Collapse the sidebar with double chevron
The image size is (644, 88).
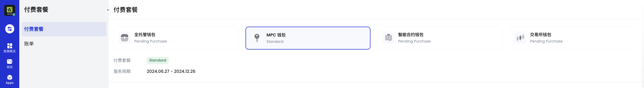[x=108, y=10]
